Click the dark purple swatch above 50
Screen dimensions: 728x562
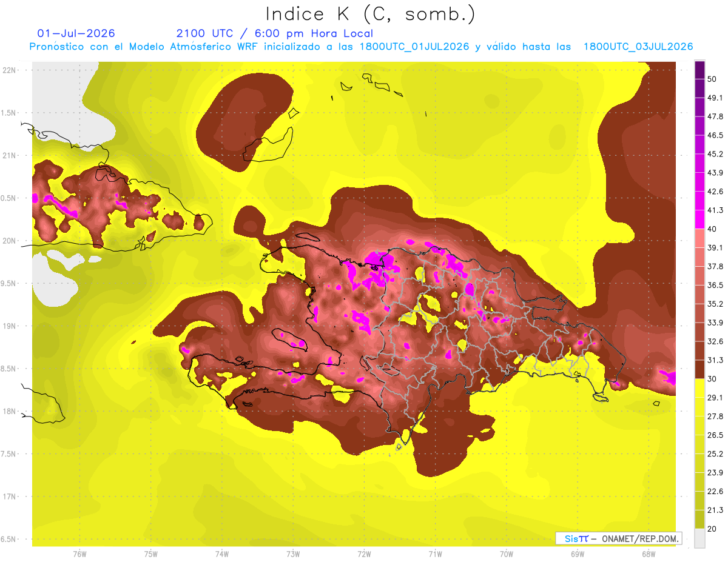(699, 70)
